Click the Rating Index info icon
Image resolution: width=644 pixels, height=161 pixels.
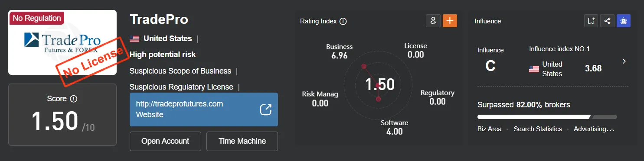click(x=343, y=21)
